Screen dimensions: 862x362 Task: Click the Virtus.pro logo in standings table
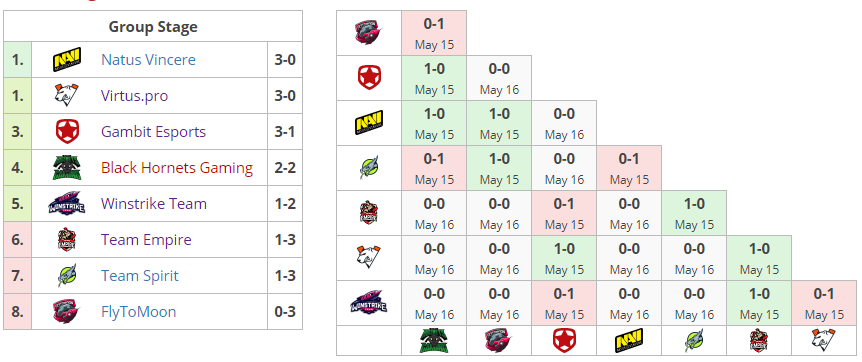pyautogui.click(x=67, y=96)
